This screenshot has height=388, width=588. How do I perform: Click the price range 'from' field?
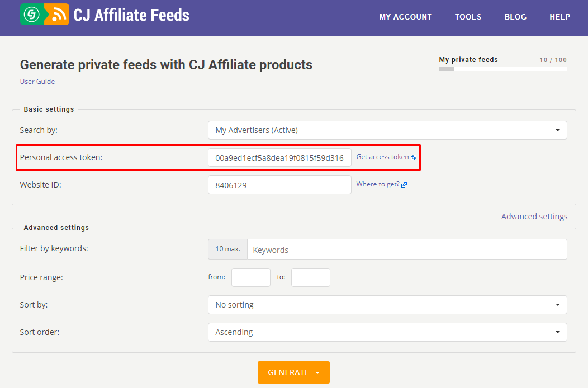[250, 277]
